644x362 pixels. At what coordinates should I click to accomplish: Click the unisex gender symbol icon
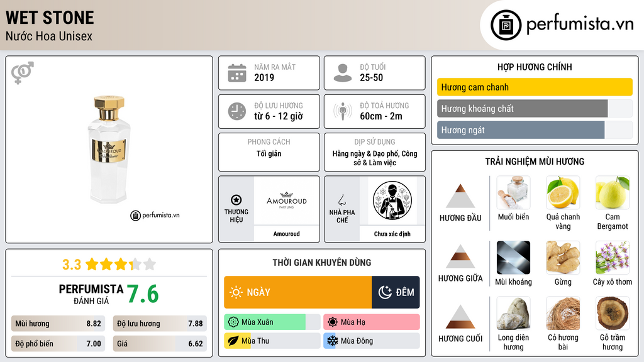pos(22,73)
